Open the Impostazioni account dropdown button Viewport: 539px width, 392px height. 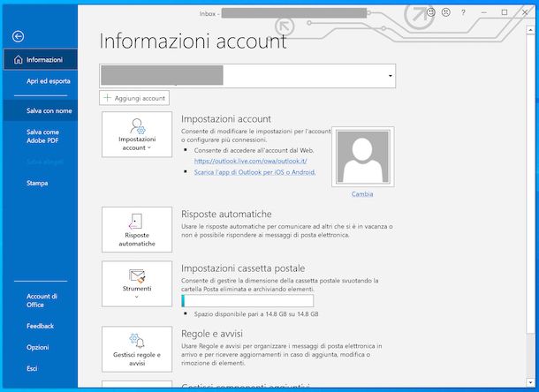click(137, 134)
